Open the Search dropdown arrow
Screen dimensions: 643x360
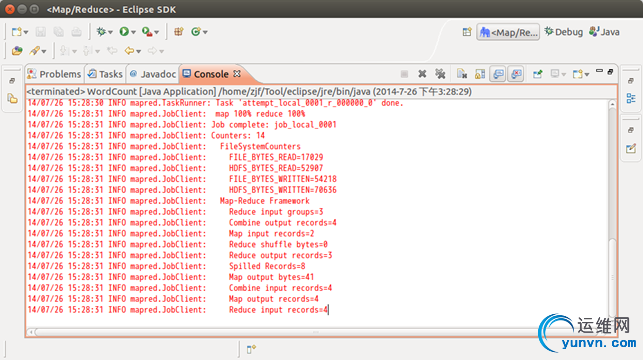(44, 51)
